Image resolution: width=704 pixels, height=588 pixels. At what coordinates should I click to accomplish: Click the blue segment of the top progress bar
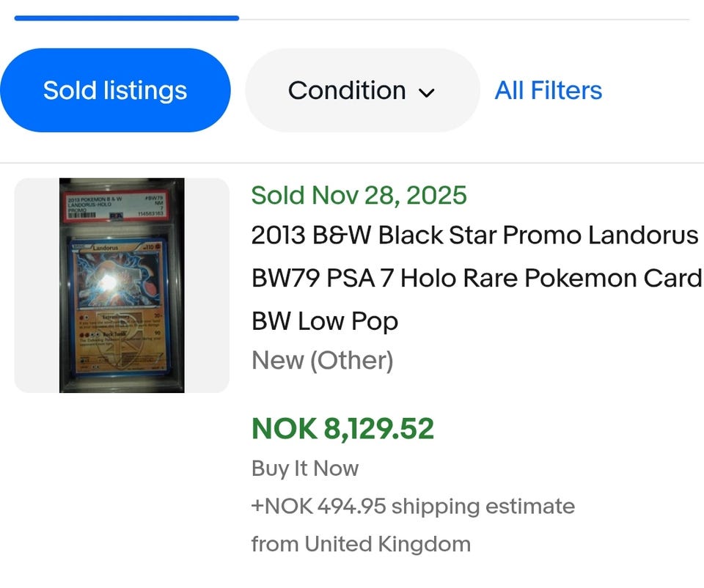[x=126, y=18]
